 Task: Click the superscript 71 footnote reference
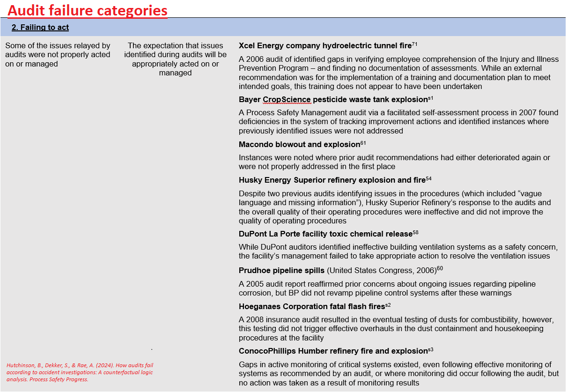coord(414,44)
